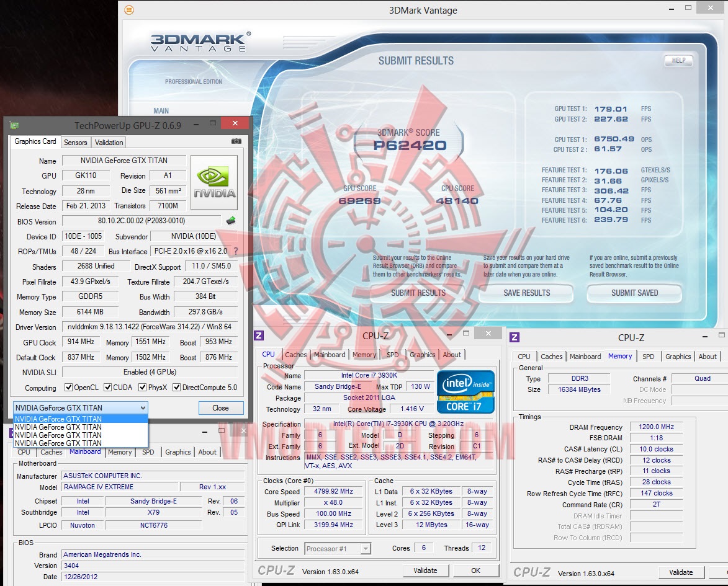728x586 pixels.
Task: Open the MAIN menu item in 3DMark Vantage
Action: (x=161, y=111)
